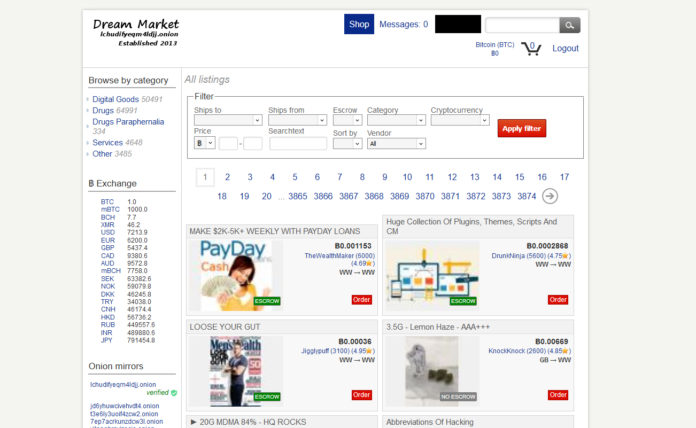
Task: Click Order on the PayDay Loans listing
Action: point(361,300)
